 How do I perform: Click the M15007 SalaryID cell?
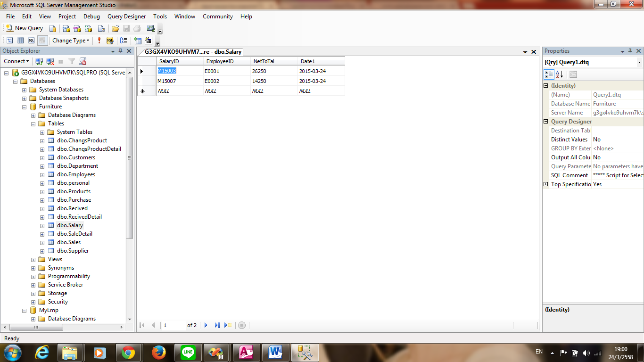pos(180,81)
